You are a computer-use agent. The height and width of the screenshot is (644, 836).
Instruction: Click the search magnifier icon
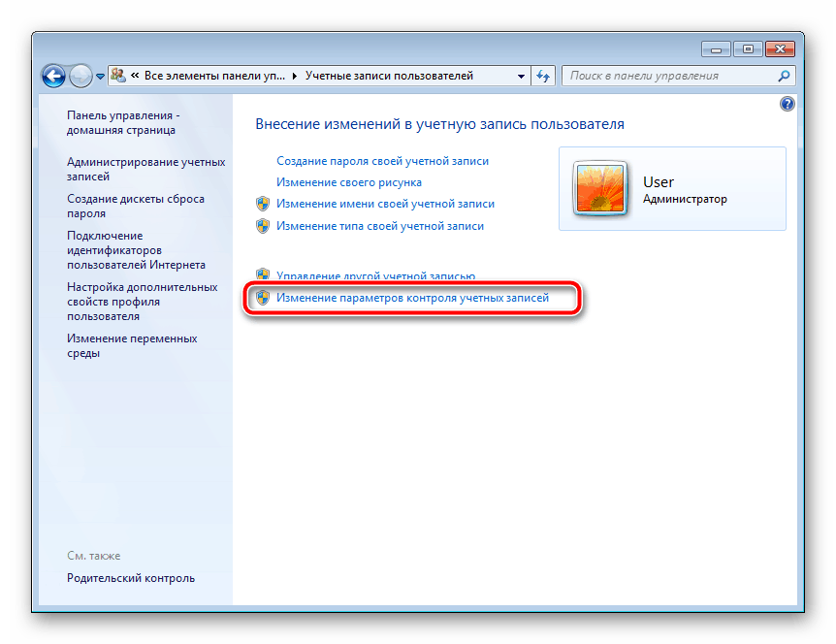(x=784, y=77)
